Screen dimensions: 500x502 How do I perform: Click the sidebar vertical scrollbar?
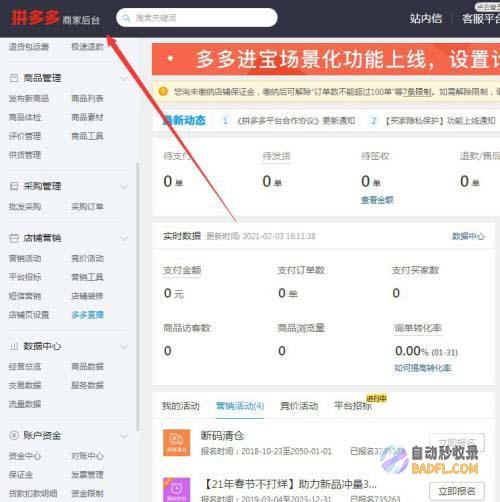pyautogui.click(x=137, y=297)
